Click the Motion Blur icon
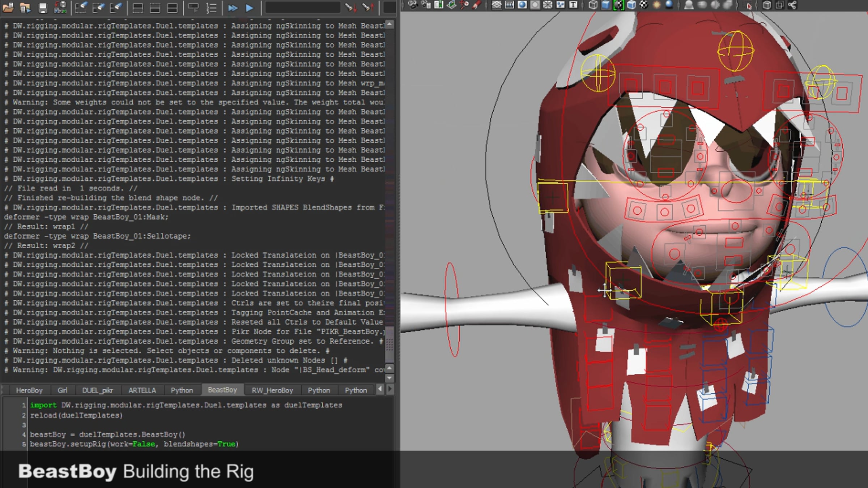 (x=702, y=5)
